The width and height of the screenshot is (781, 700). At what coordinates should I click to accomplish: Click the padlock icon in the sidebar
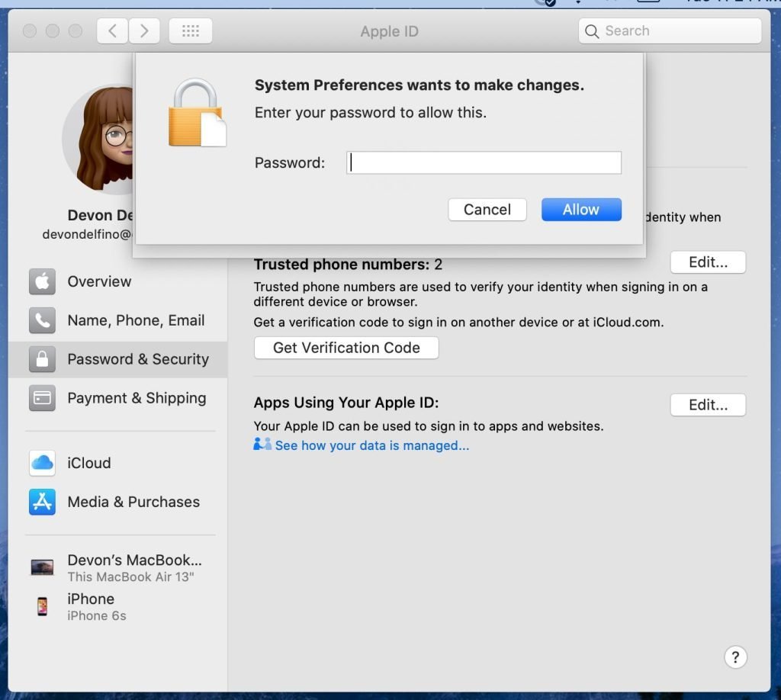tap(43, 359)
